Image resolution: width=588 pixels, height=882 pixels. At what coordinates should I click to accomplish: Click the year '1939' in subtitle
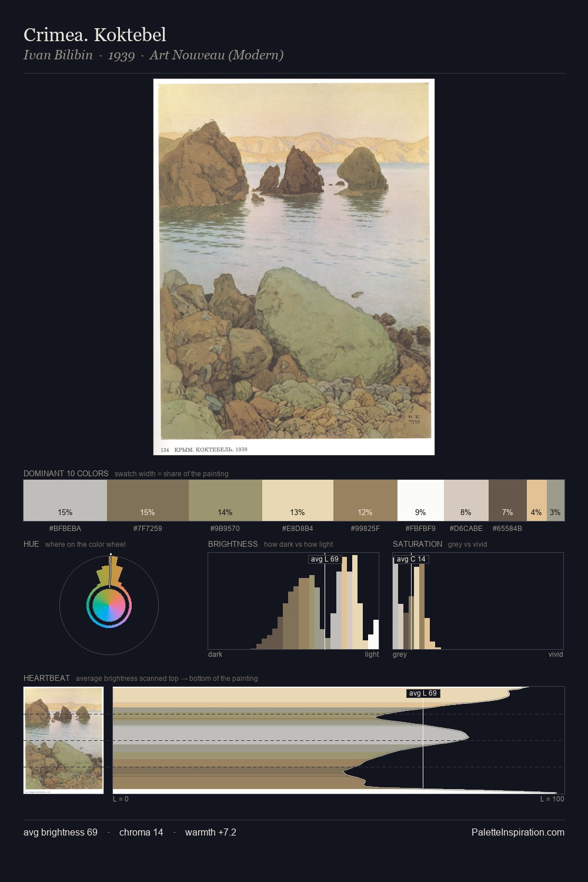(121, 56)
